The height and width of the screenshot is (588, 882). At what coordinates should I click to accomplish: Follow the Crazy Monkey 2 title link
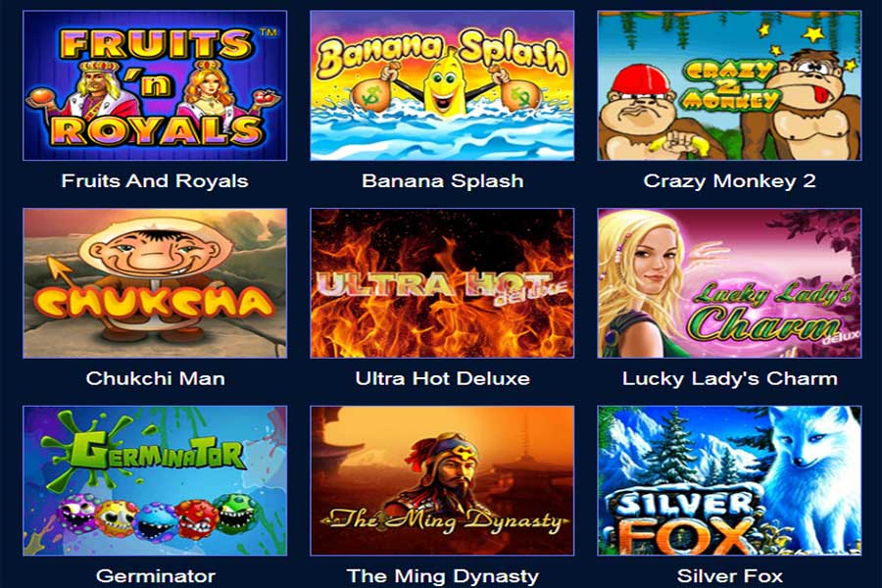tap(729, 181)
